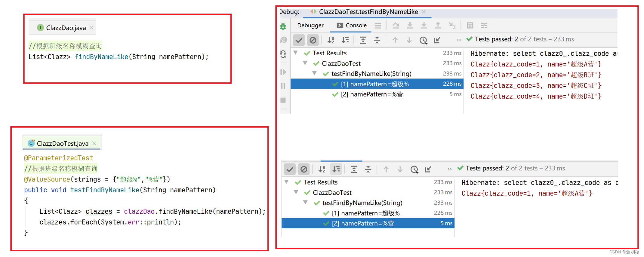
Task: Close the ClazzDao.java tab
Action: coord(92,28)
